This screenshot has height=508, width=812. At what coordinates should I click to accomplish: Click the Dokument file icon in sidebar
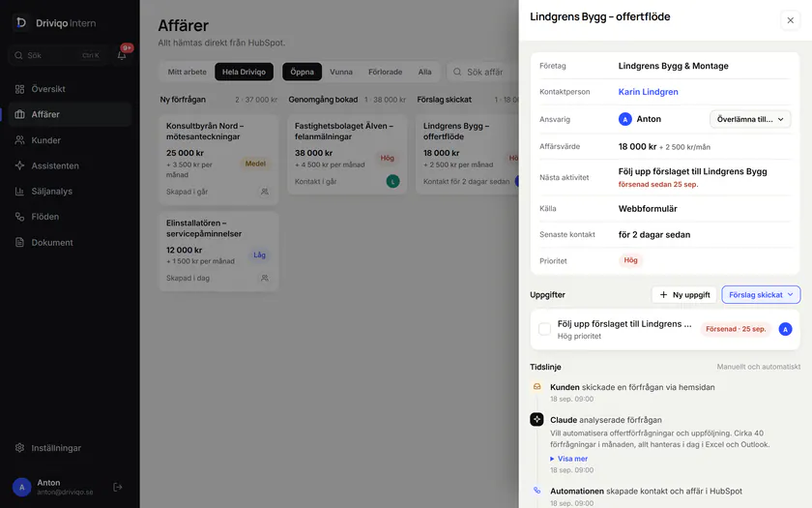(x=19, y=242)
